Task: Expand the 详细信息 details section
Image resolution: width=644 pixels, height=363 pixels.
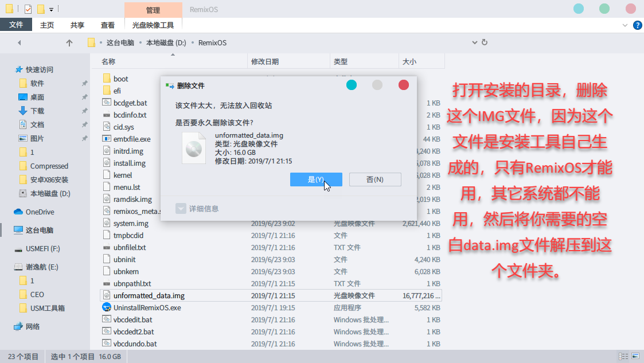Action: 197,209
